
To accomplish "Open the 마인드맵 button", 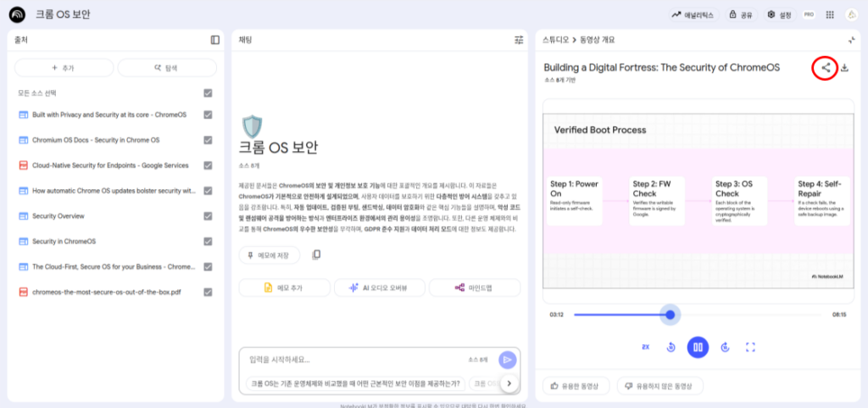I will [475, 288].
